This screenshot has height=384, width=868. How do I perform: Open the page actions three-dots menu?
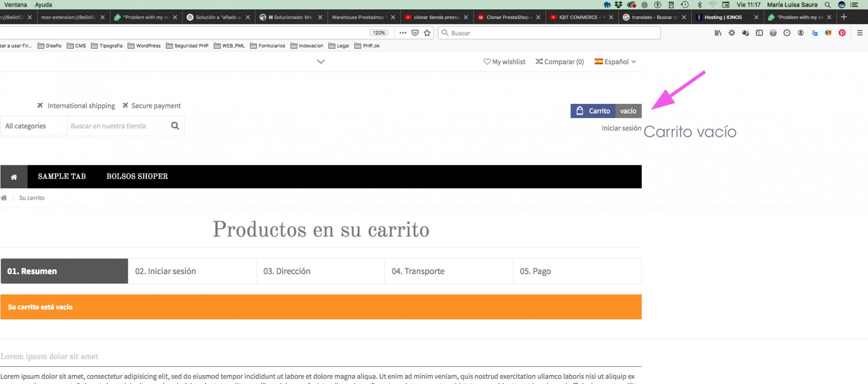click(403, 33)
